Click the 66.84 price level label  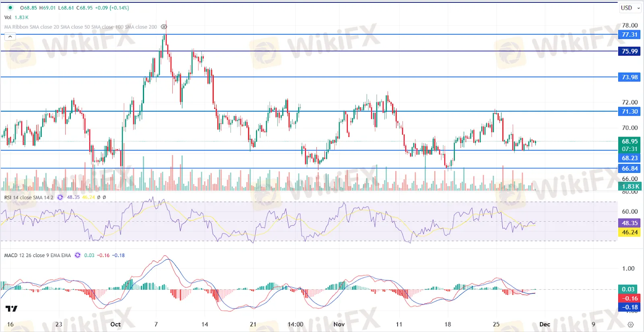(x=630, y=168)
